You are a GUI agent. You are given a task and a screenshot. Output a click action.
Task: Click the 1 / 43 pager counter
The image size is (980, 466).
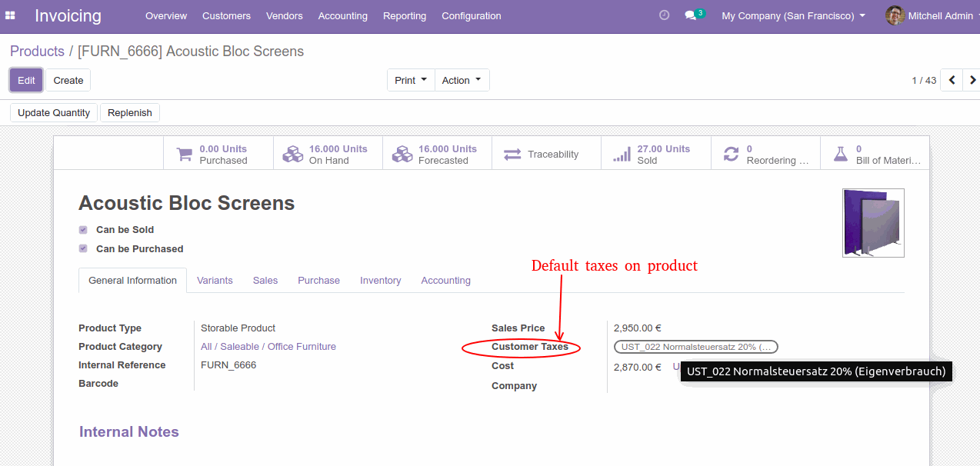click(924, 81)
